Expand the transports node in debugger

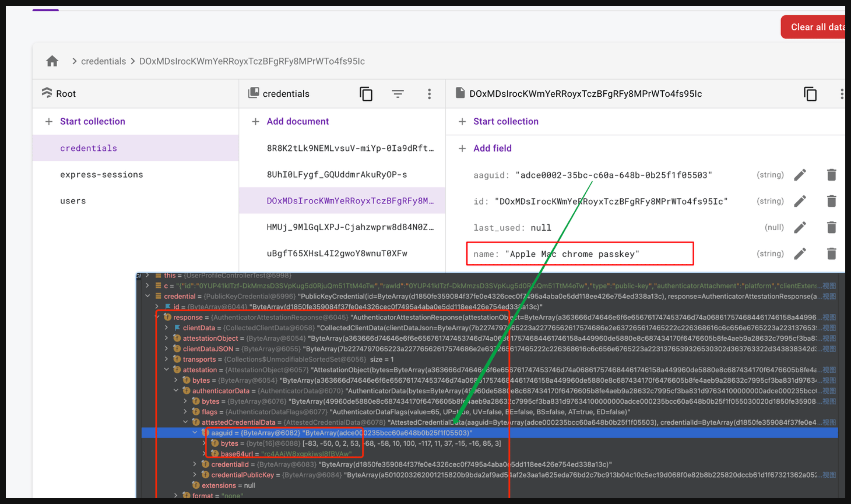166,359
